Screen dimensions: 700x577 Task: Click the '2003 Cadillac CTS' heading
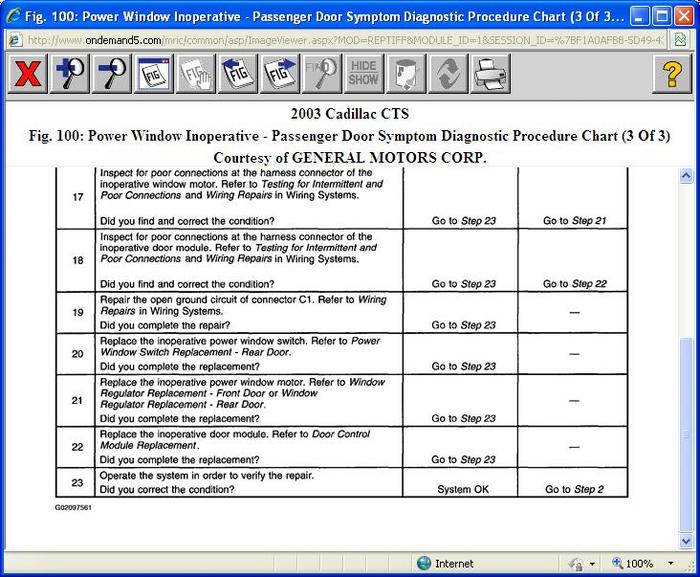(350, 113)
